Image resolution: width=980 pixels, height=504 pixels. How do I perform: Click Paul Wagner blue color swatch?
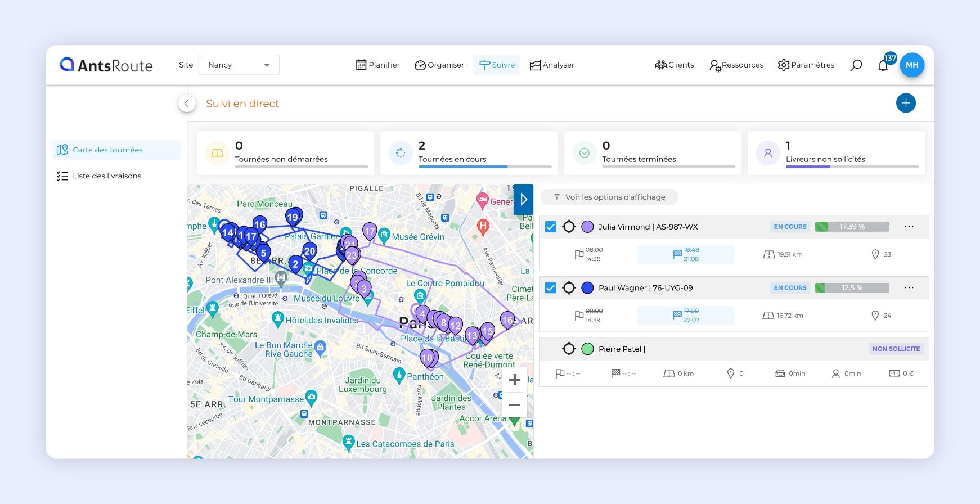tap(587, 288)
